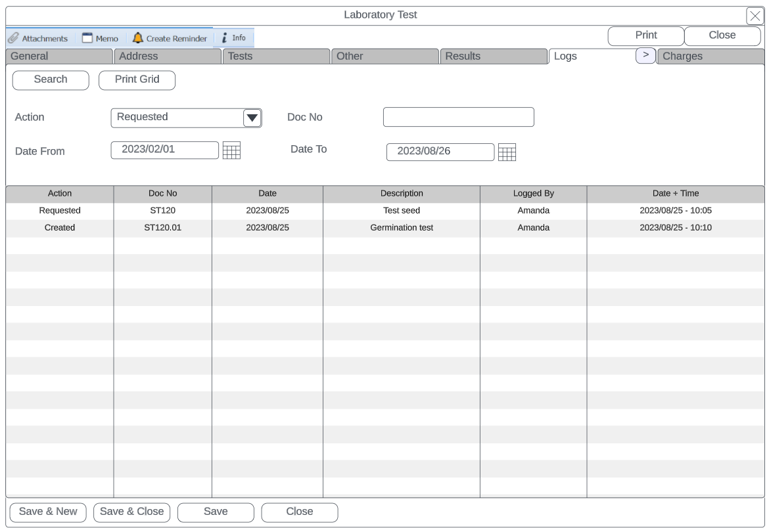Open the Date From calendar picker

click(231, 150)
